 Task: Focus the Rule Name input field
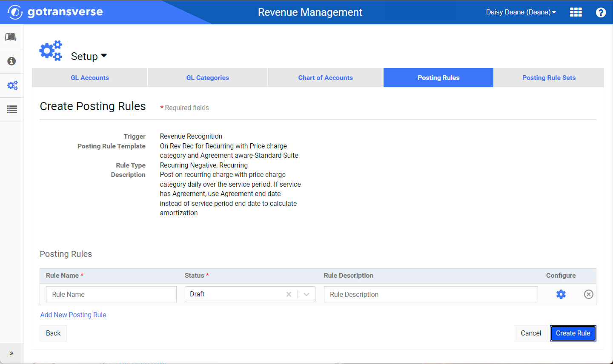click(111, 294)
